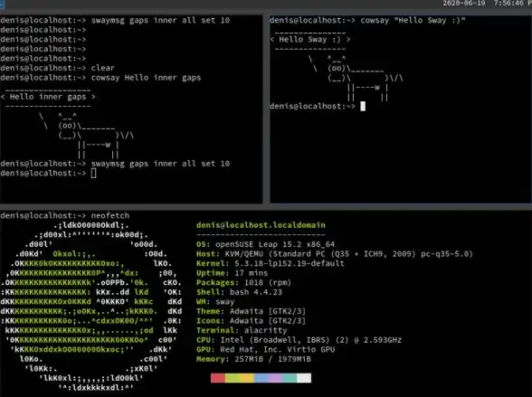Image resolution: width=532 pixels, height=397 pixels.
Task: Click the purple color block in neofetch
Action: click(275, 378)
